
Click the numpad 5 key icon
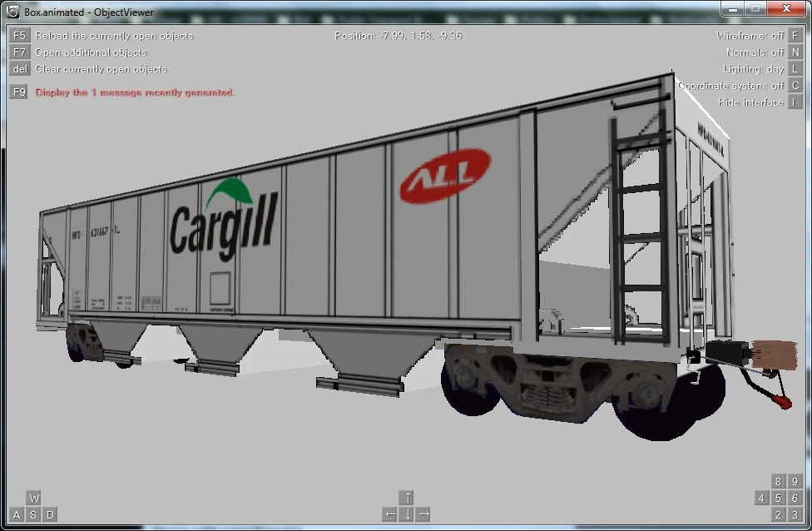click(x=778, y=498)
